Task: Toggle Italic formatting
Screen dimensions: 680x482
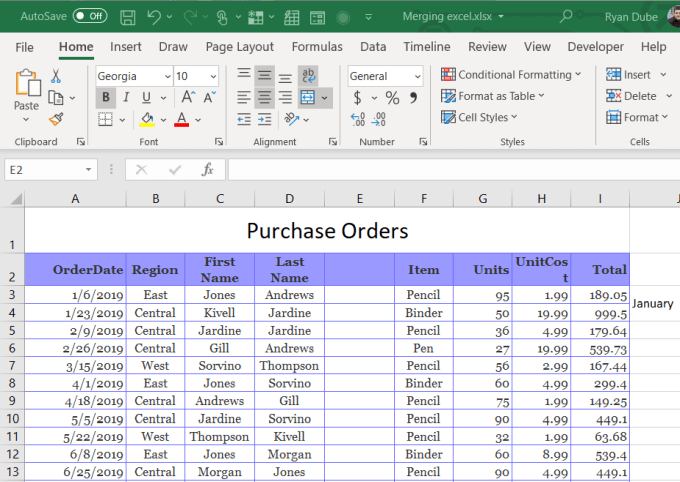Action: click(x=126, y=97)
